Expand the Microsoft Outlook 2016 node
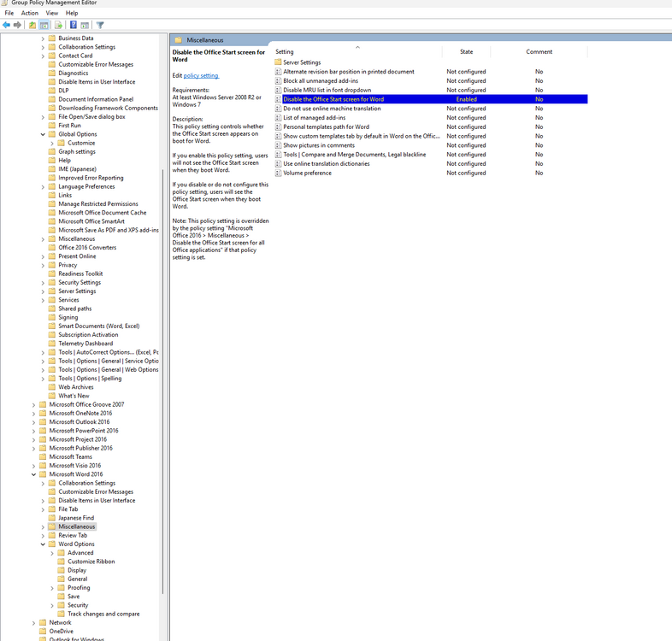This screenshot has height=641, width=672. tap(33, 422)
